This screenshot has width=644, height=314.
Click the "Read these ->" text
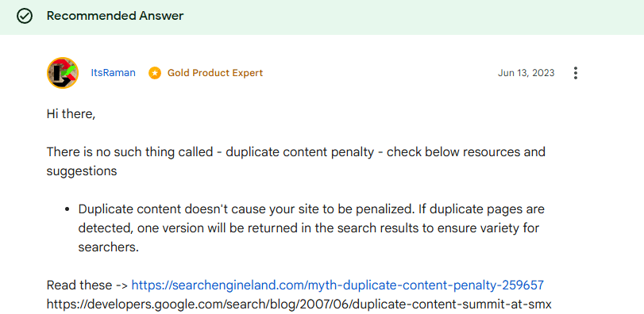87,285
